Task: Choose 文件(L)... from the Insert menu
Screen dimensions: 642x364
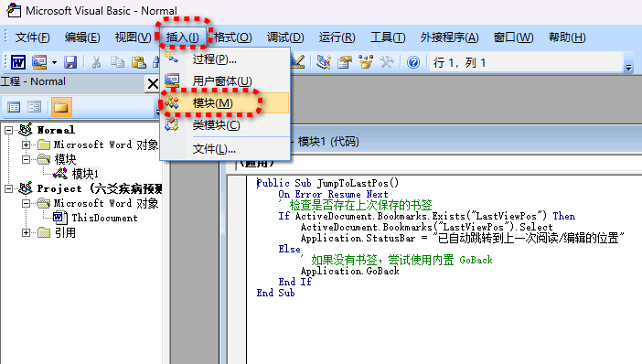Action: [226, 149]
